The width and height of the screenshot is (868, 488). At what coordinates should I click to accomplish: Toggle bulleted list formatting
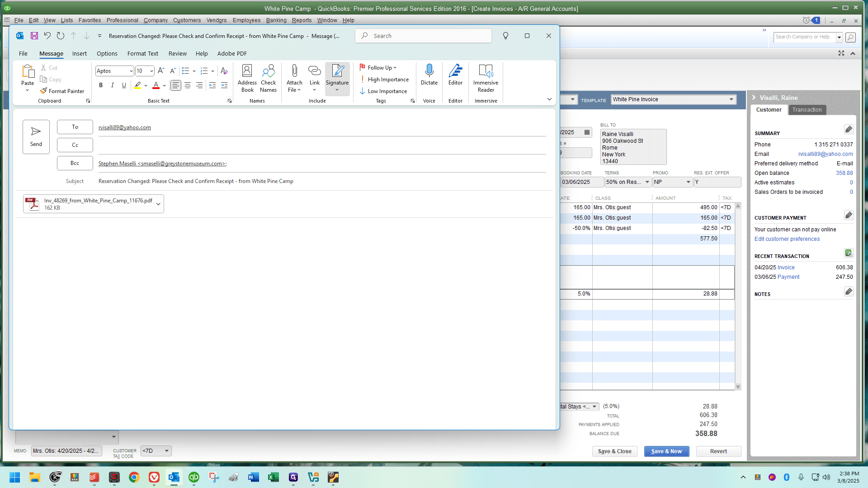tap(185, 71)
